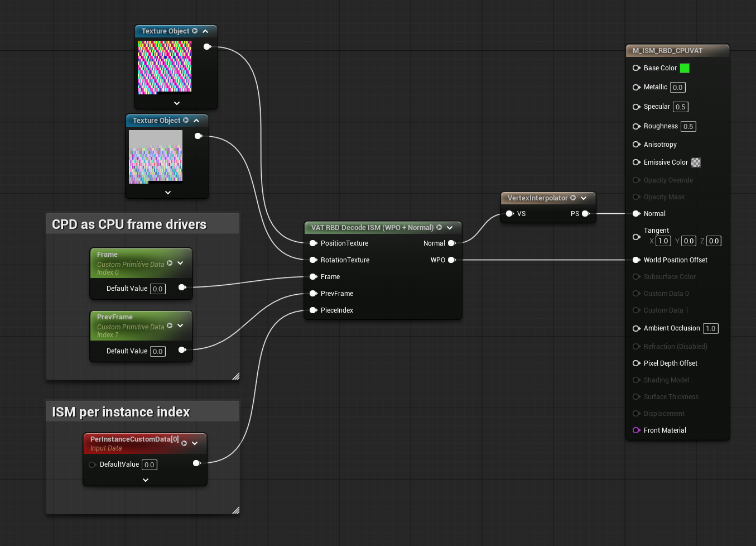756x546 pixels.
Task: Click the Base Color input pin
Action: (636, 68)
